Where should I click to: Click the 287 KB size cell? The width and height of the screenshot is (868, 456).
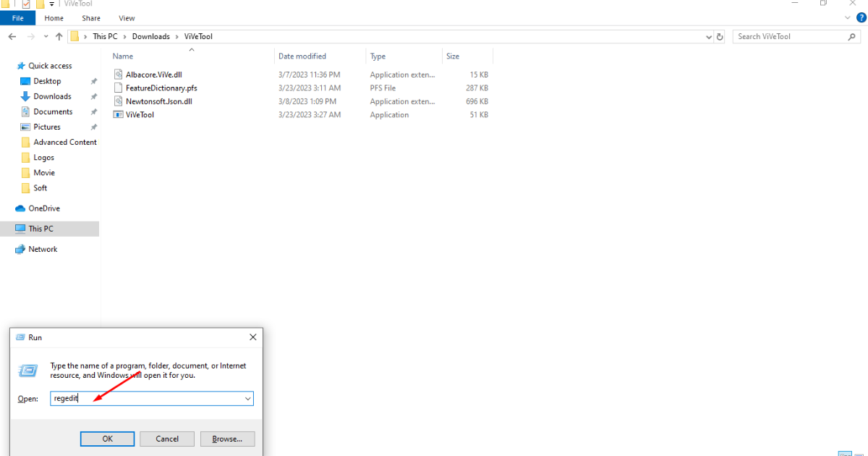click(x=477, y=88)
